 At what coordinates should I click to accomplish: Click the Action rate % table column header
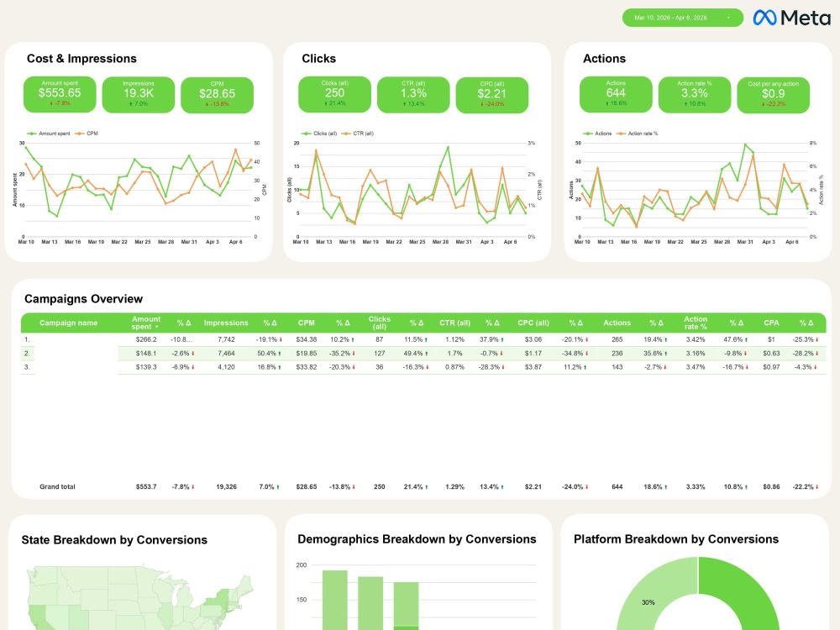click(696, 323)
